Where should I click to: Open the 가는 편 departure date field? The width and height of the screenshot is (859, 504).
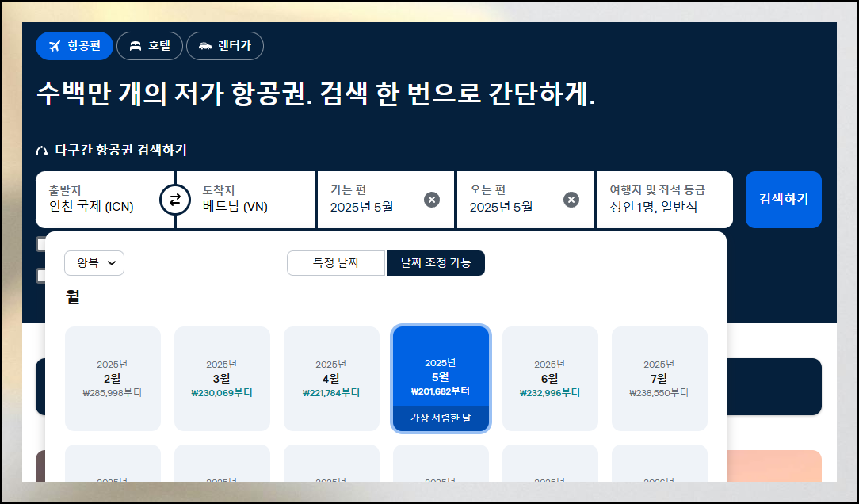(386, 200)
